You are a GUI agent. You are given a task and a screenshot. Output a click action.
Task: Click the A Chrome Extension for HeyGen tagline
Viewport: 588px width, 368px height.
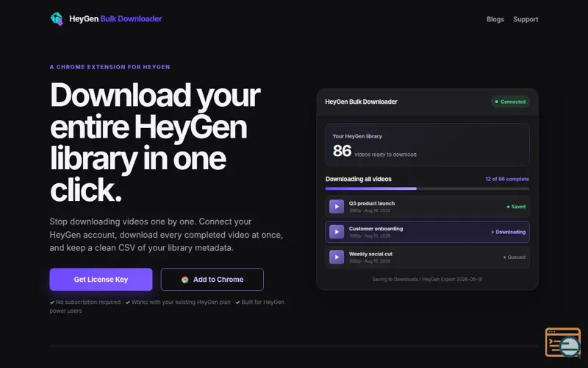click(110, 67)
